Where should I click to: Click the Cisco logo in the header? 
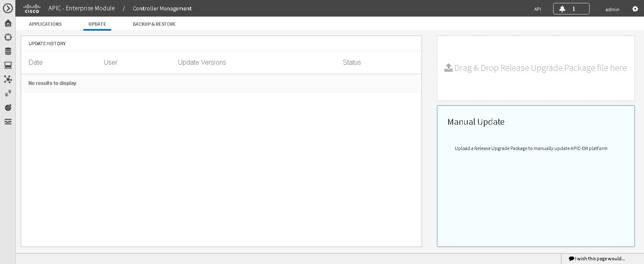[x=32, y=8]
